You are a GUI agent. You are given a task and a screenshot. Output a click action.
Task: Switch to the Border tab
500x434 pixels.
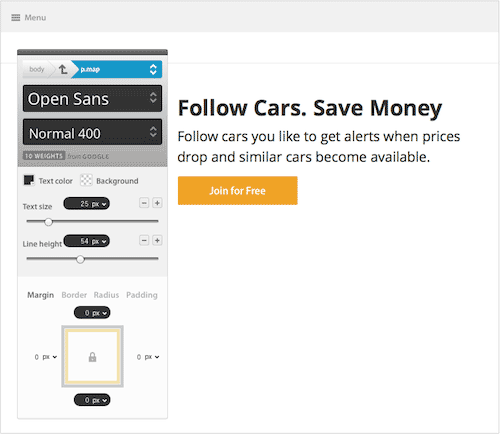pos(74,295)
